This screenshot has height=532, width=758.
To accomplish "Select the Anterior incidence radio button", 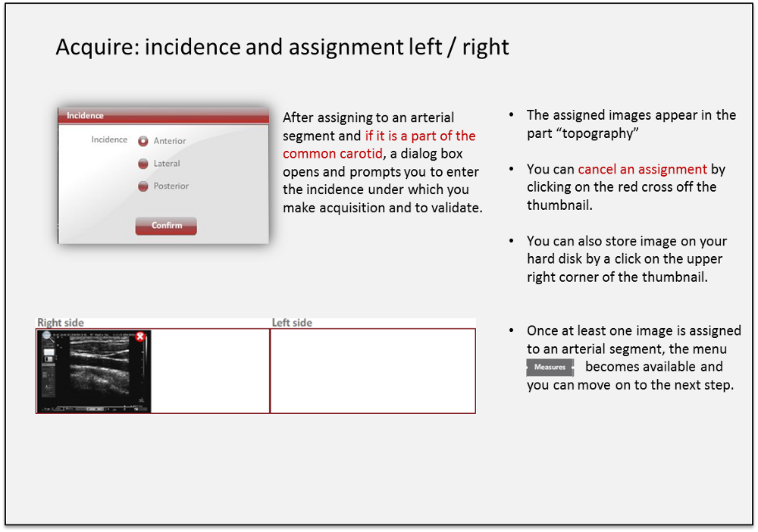I will point(143,141).
